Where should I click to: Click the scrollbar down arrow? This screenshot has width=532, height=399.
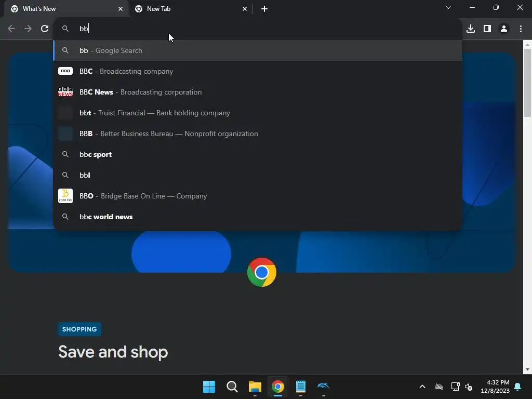pyautogui.click(x=527, y=369)
